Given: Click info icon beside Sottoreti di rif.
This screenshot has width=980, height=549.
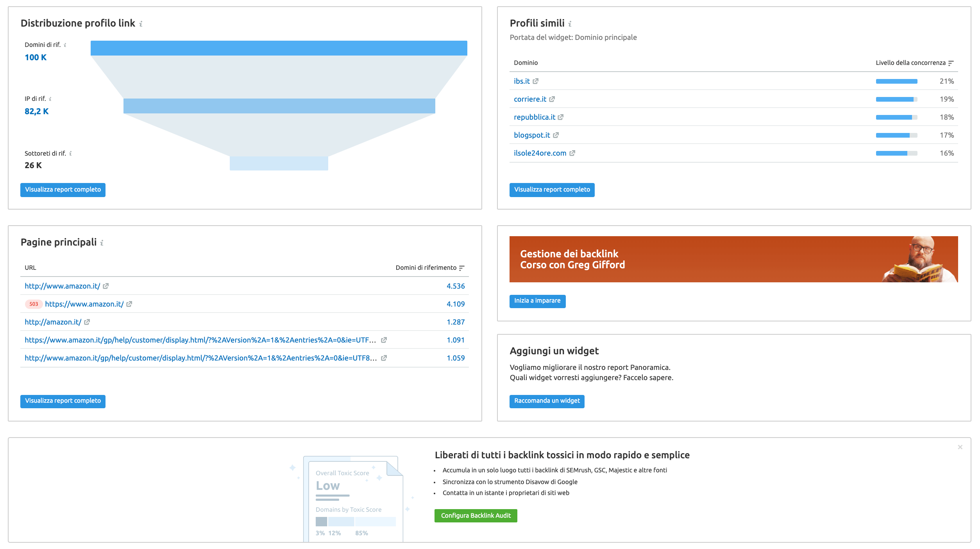Looking at the screenshot, I should (x=70, y=154).
